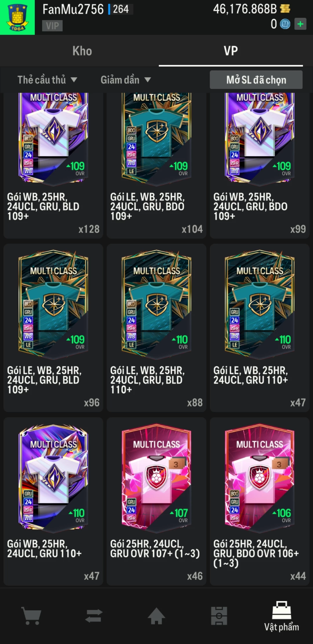Expand the Thẻ cầu thủ filter dropdown
Image resolution: width=313 pixels, height=644 pixels.
point(47,80)
